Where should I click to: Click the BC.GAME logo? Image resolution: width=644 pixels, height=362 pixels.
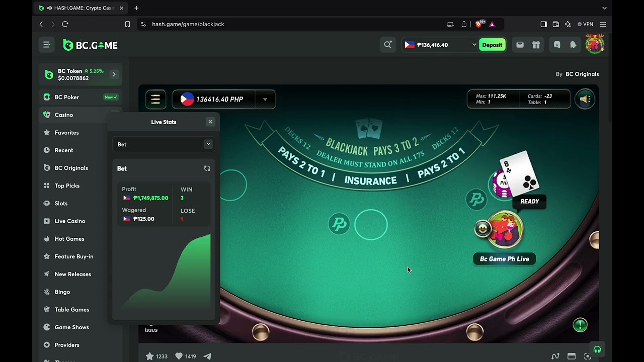tap(91, 45)
